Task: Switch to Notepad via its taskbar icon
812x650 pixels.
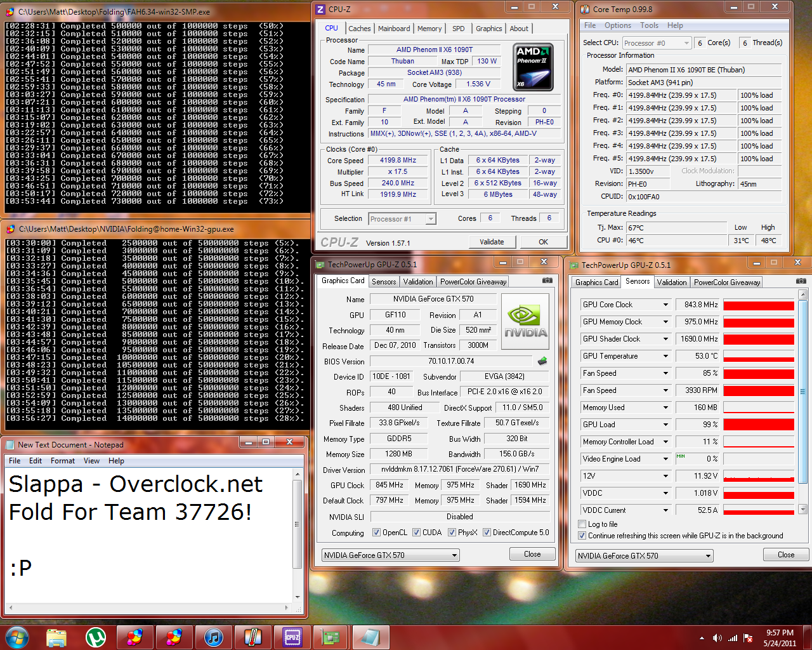Action: [370, 637]
